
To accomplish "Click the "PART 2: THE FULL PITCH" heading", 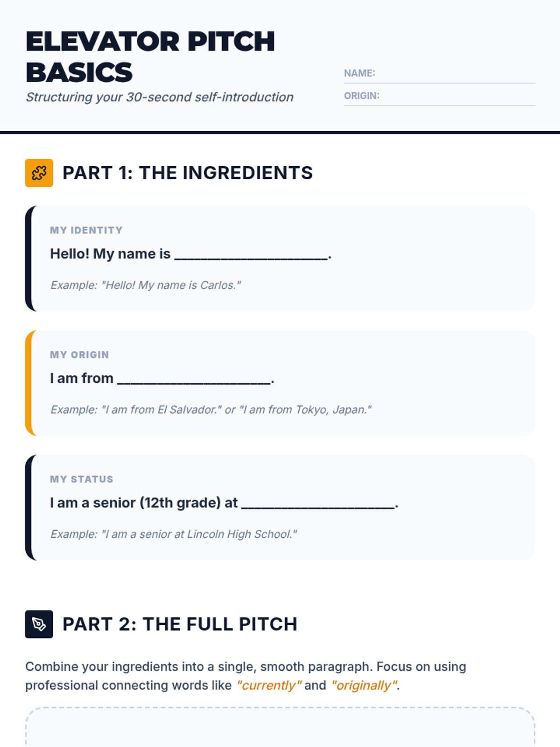I will click(180, 624).
